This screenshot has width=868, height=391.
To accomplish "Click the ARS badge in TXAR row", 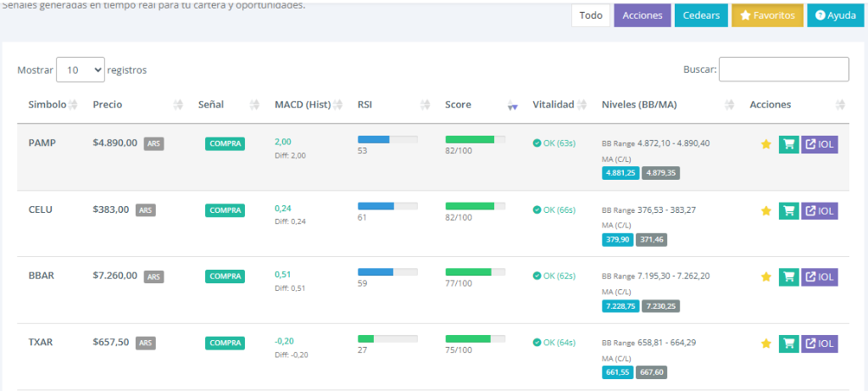I will pyautogui.click(x=146, y=343).
